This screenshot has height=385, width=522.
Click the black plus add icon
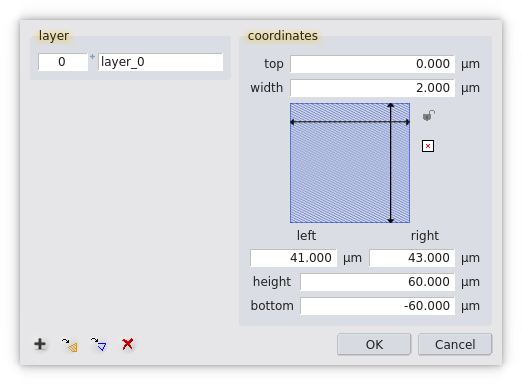(x=40, y=344)
